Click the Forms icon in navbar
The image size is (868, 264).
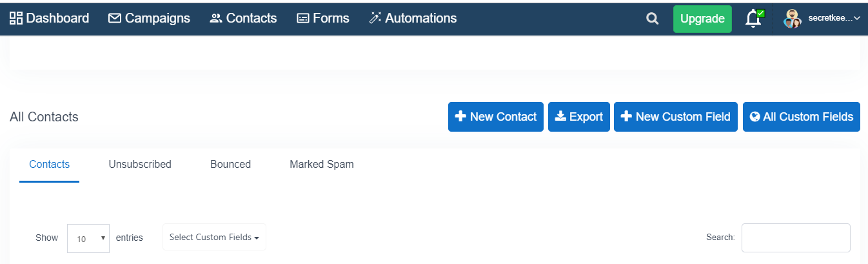tap(303, 19)
